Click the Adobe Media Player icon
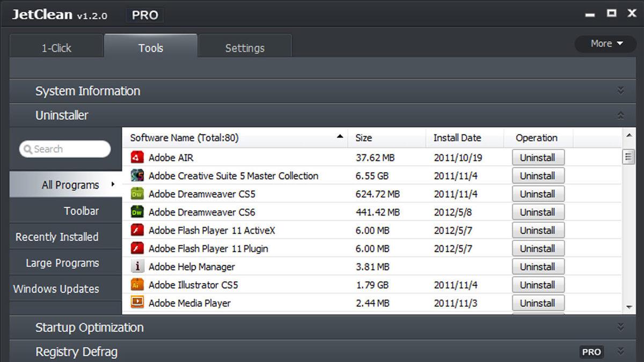The height and width of the screenshot is (362, 644). [x=137, y=303]
